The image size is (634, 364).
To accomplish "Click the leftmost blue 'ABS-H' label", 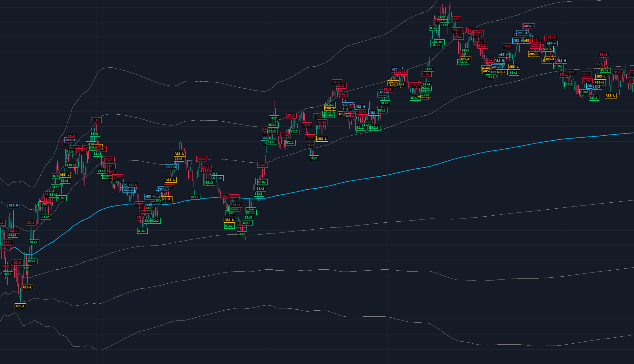I will (x=13, y=206).
